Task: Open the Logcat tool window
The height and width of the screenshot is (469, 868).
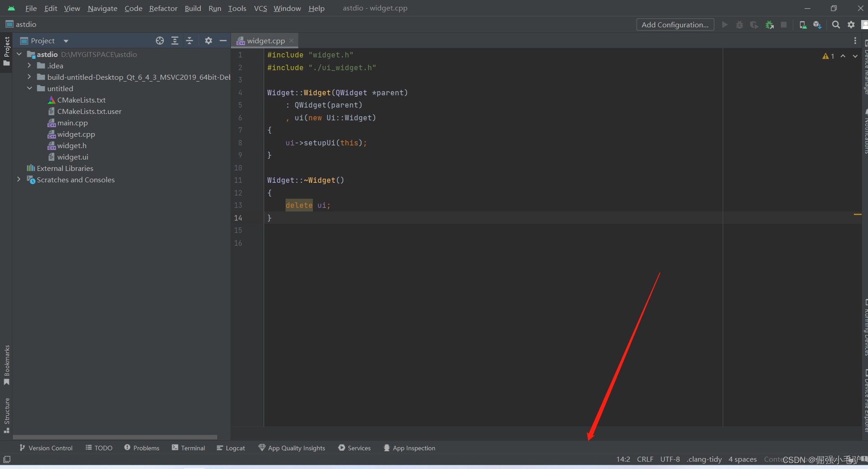Action: click(x=231, y=448)
